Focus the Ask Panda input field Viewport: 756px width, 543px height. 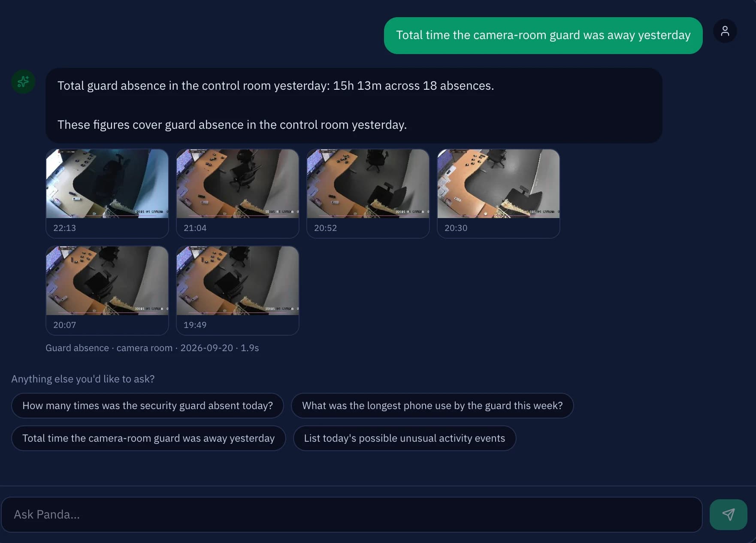tap(352, 515)
